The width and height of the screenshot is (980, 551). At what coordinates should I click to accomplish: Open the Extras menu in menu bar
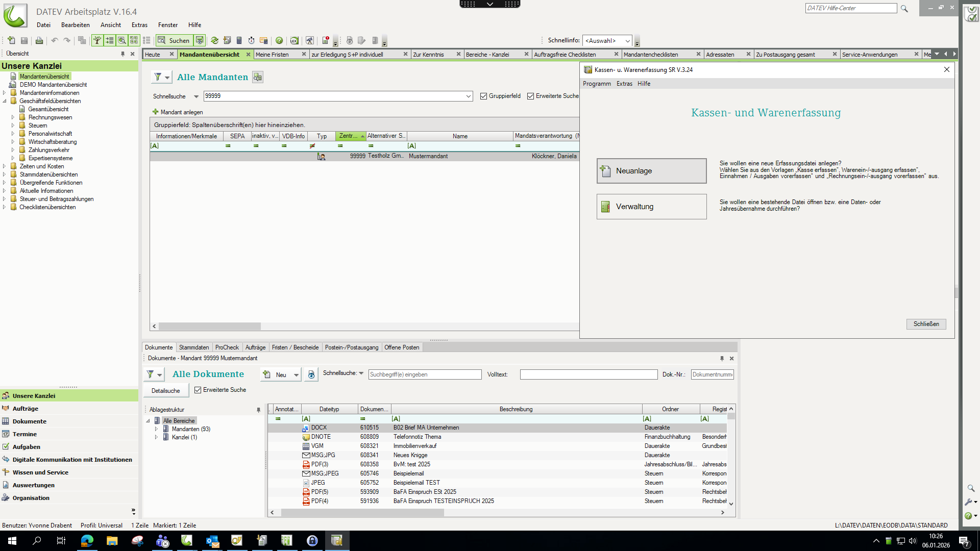coord(139,24)
